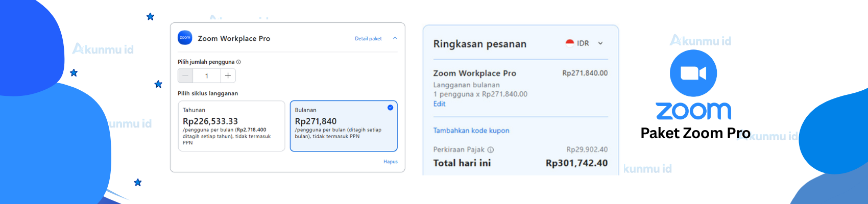This screenshot has height=204, width=868.
Task: Open the Detail paket link
Action: tap(368, 39)
